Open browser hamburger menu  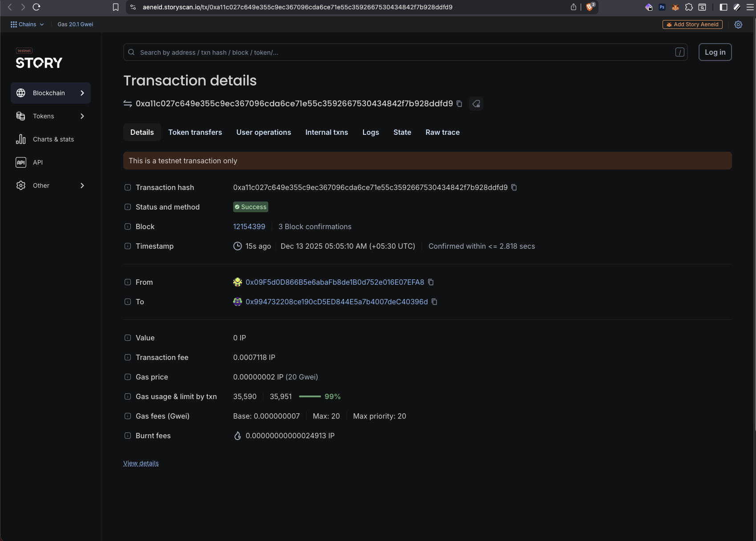tap(750, 7)
